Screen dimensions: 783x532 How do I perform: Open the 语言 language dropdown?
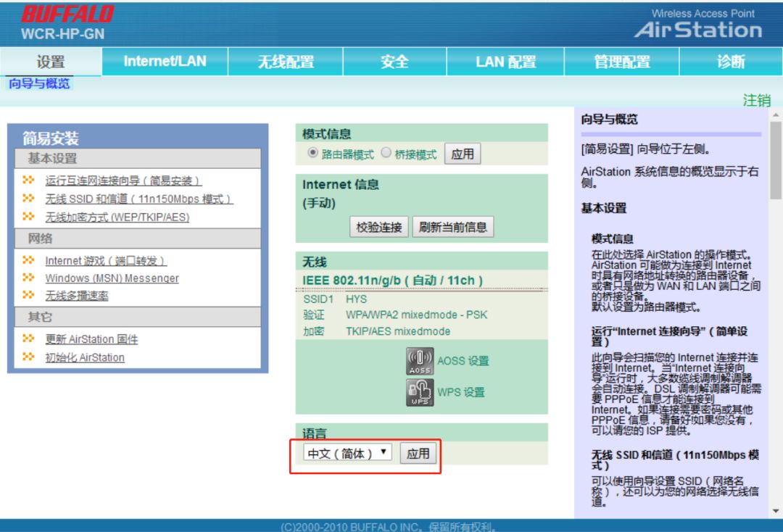click(x=347, y=451)
